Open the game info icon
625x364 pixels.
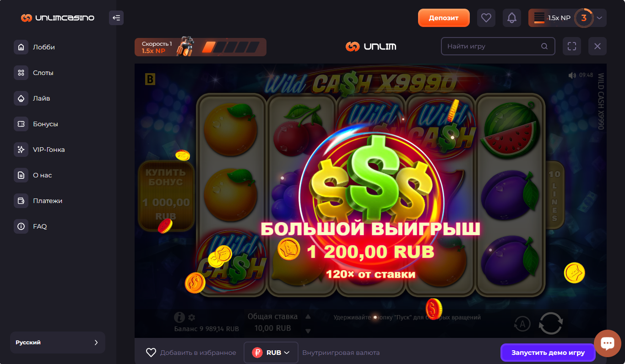179,317
